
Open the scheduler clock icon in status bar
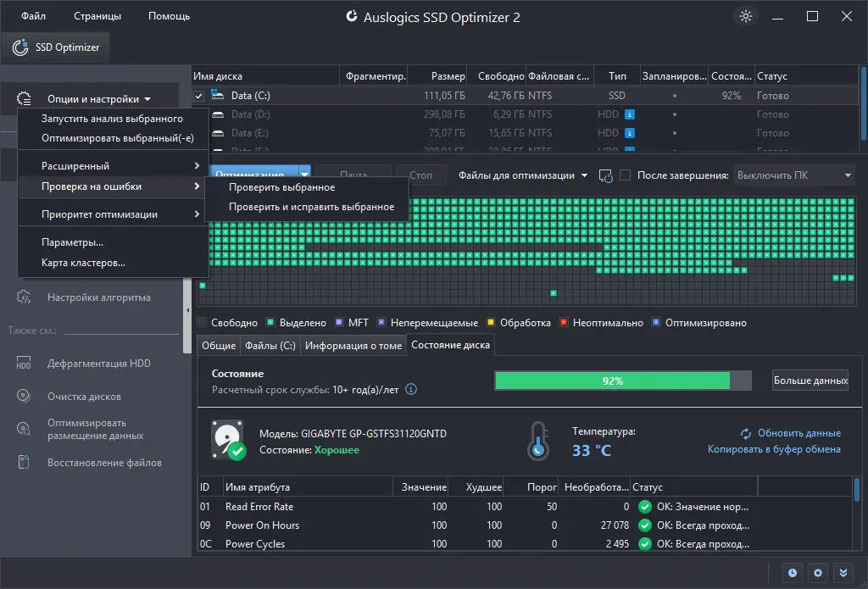click(793, 573)
